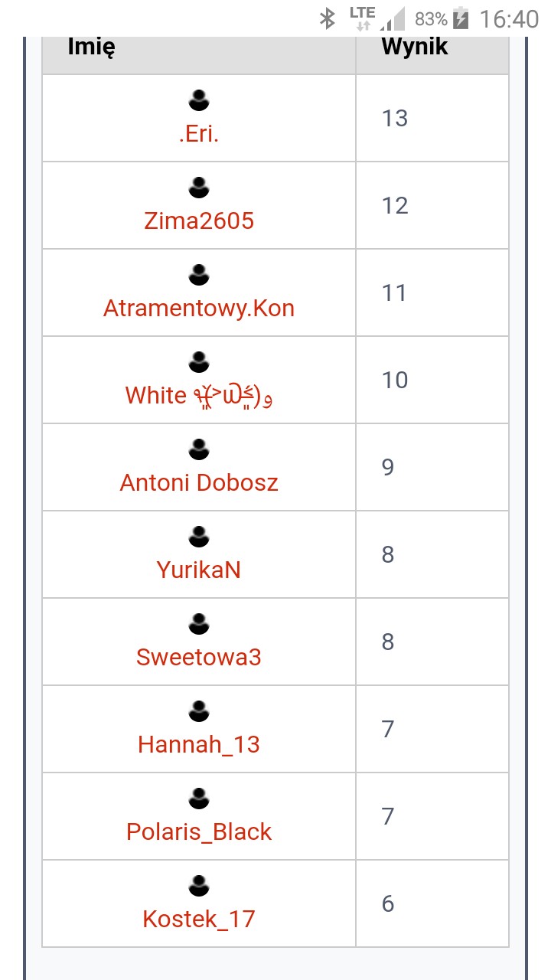Open the YurikaN profile link
The height and width of the screenshot is (980, 551).
199,570
